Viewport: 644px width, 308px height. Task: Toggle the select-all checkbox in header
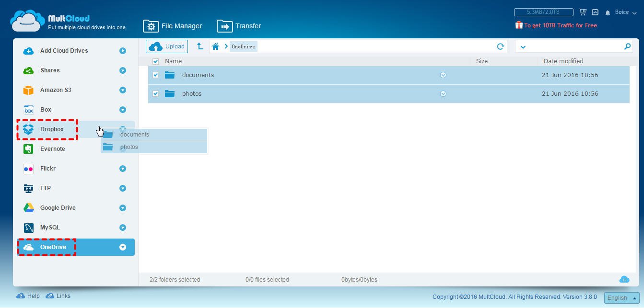[155, 61]
